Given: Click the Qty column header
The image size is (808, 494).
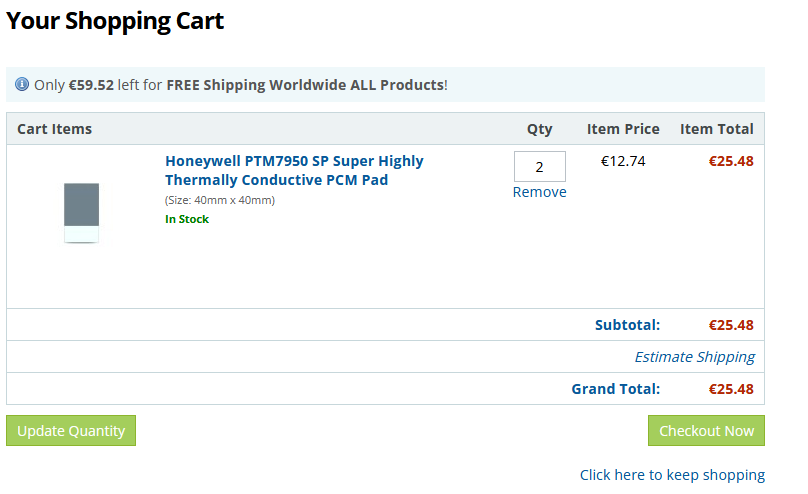Looking at the screenshot, I should pyautogui.click(x=539, y=129).
